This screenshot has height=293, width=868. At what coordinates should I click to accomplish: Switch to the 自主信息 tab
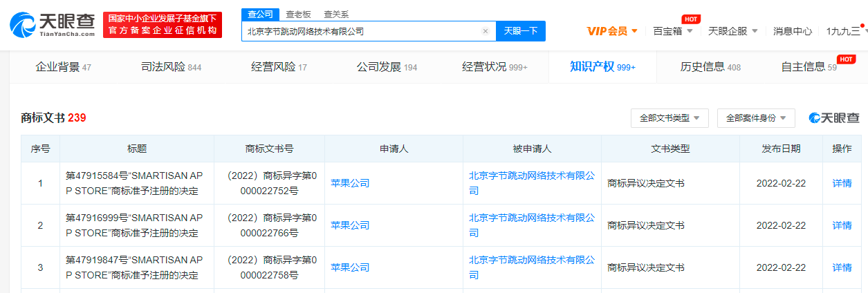tap(809, 67)
